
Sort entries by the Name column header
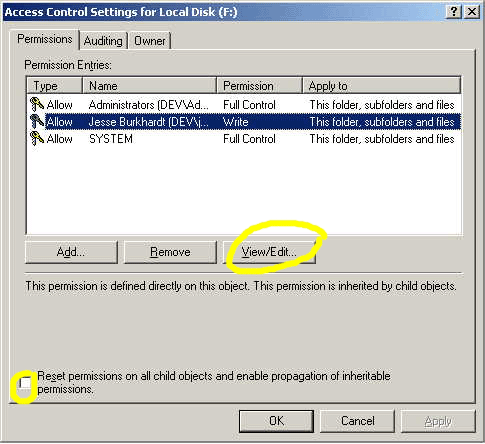tap(149, 86)
